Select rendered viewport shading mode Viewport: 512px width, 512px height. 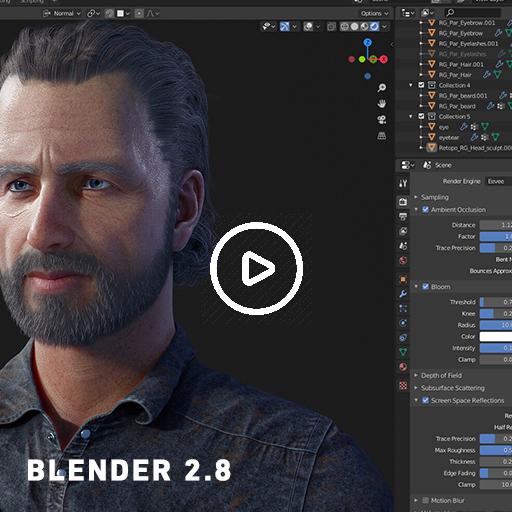[375, 27]
